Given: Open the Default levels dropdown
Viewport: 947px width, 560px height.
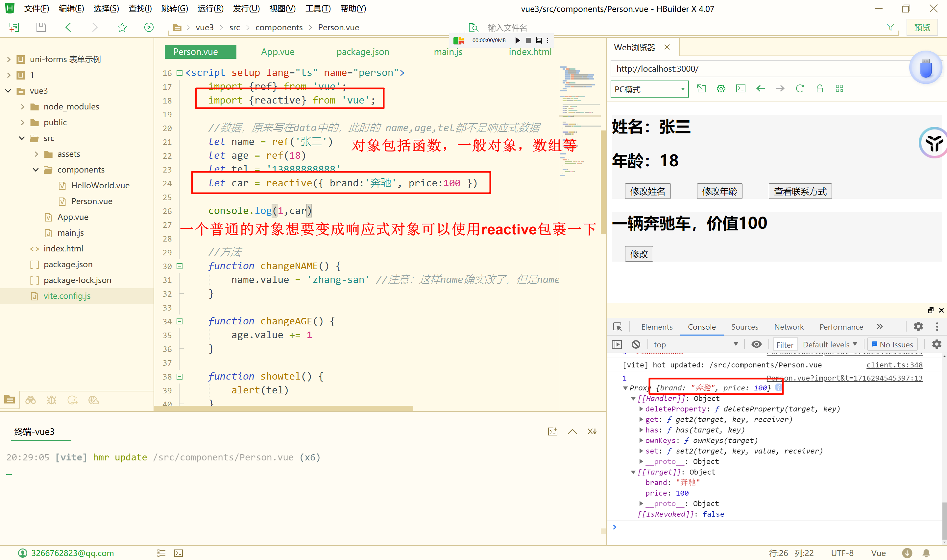Looking at the screenshot, I should (x=830, y=344).
